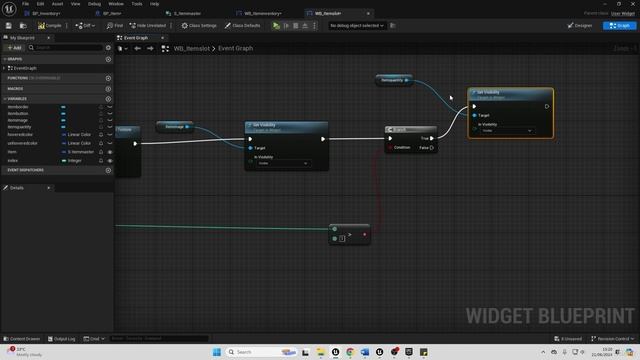
Task: Open the Debug menu
Action: [x=94, y=4]
